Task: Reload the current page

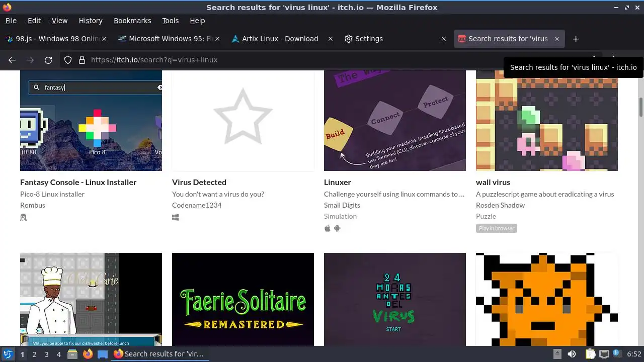Action: 48,60
